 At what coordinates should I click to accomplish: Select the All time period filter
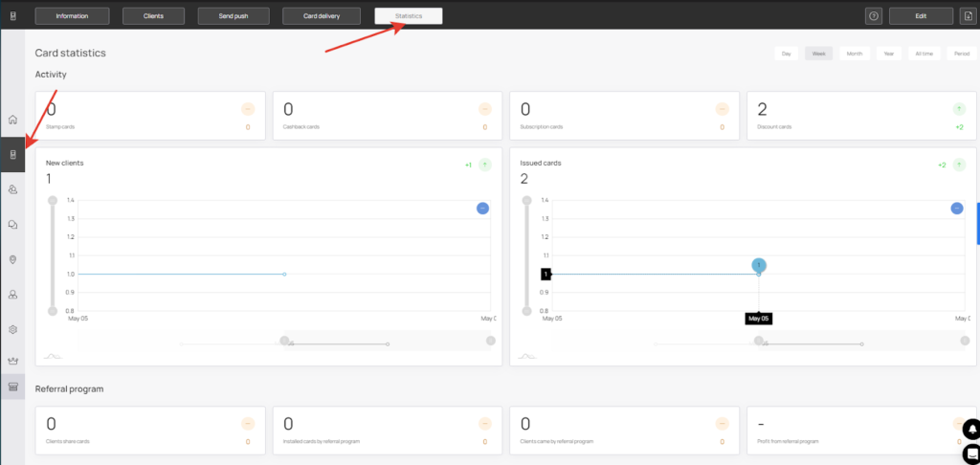coord(924,54)
